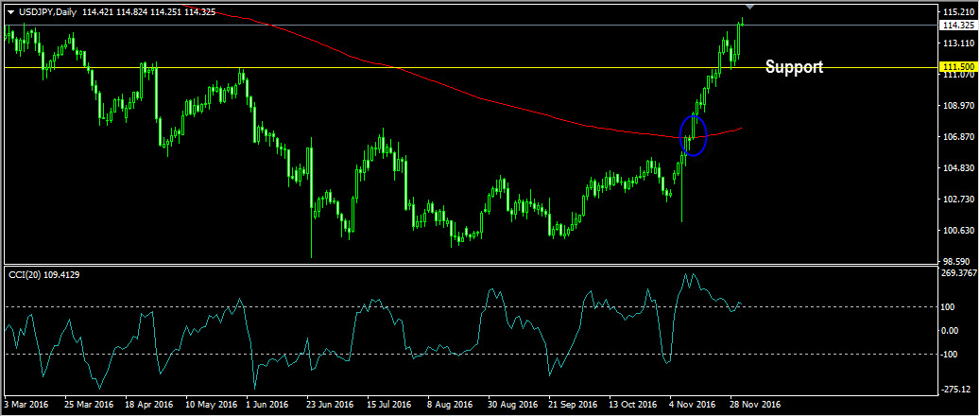The image size is (980, 417).
Task: Click the OHLC values 114.421 114.824 114.251 114.325
Action: pos(148,12)
